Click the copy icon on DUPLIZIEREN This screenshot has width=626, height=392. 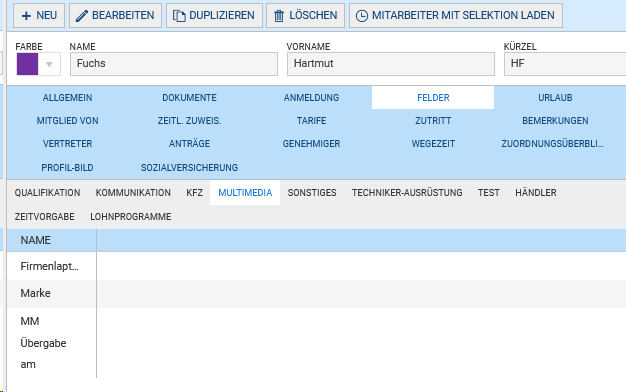click(179, 16)
